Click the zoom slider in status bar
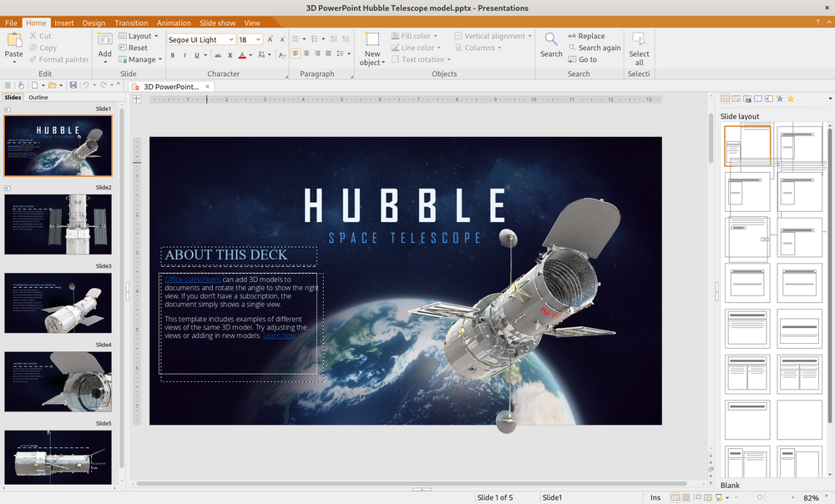The image size is (835, 504). point(759,497)
